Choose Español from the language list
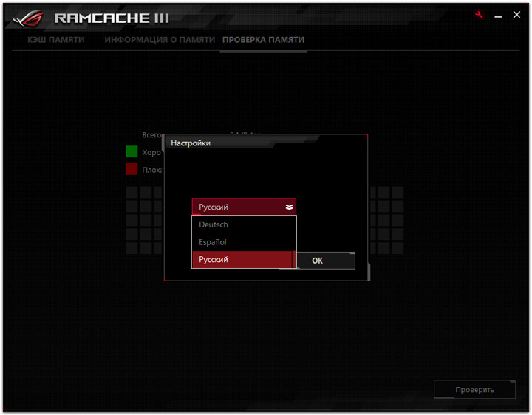The height and width of the screenshot is (415, 532). click(x=242, y=242)
